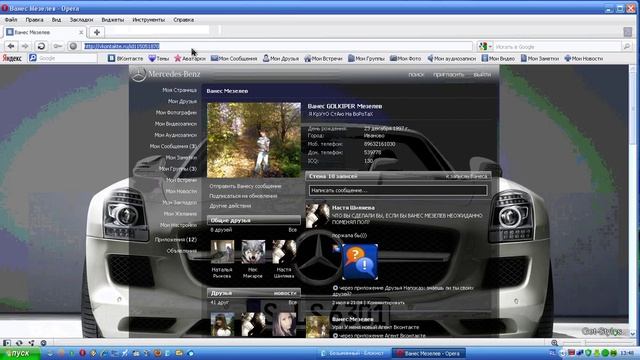The width and height of the screenshot is (640, 360).
Task: Toggle the Opera panel button in status bar
Action: point(7,343)
